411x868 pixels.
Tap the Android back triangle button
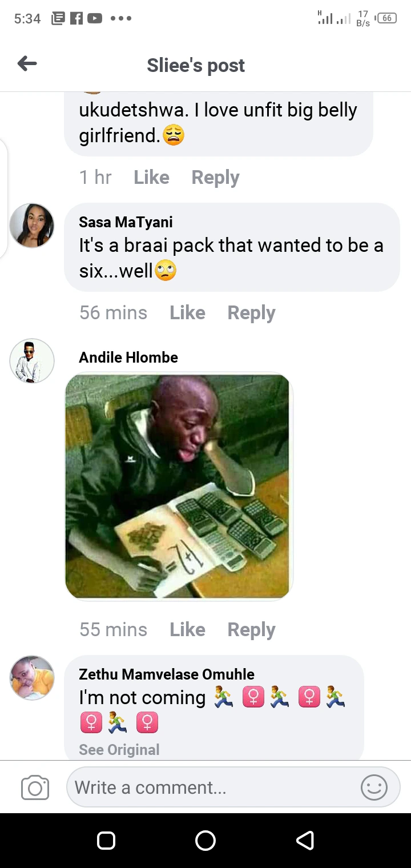click(x=305, y=841)
